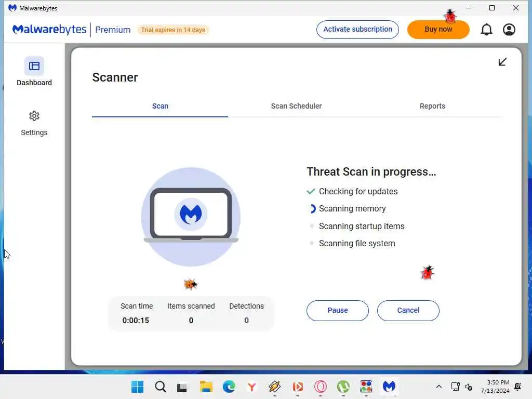The image size is (532, 399).
Task: Click the Scanning memory step
Action: 348,209
